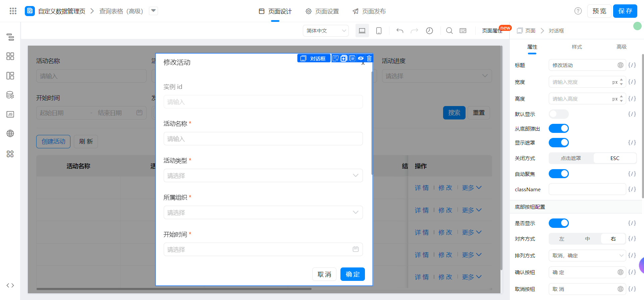Open the 属性 tab in right panel
Image resolution: width=644 pixels, height=300 pixels.
point(532,47)
